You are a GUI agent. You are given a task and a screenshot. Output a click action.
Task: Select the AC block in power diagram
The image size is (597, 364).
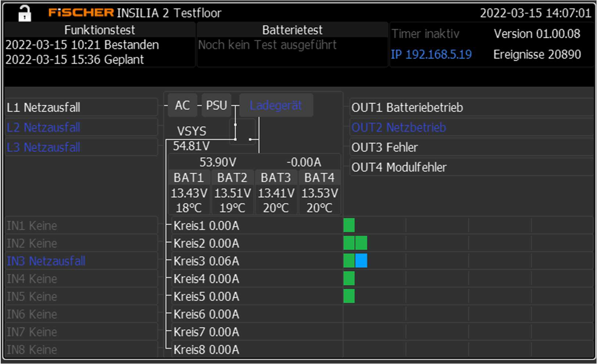pyautogui.click(x=182, y=105)
